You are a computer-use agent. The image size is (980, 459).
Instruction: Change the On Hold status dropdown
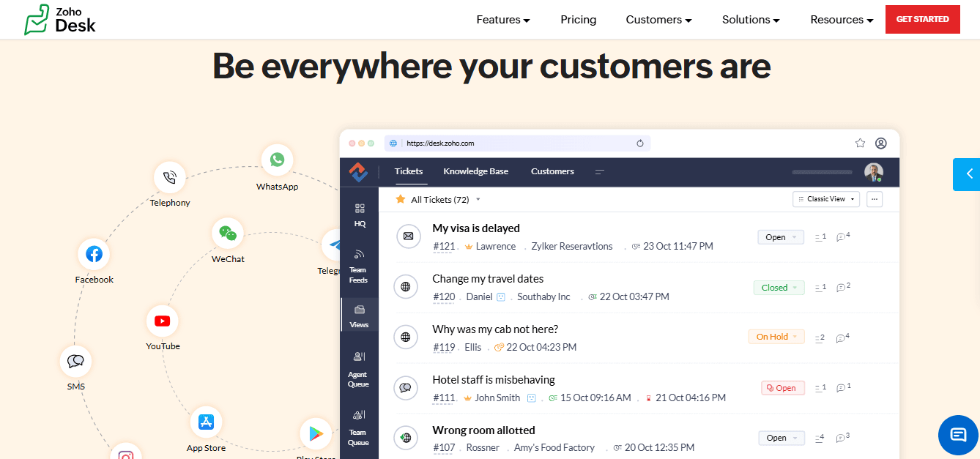(776, 337)
